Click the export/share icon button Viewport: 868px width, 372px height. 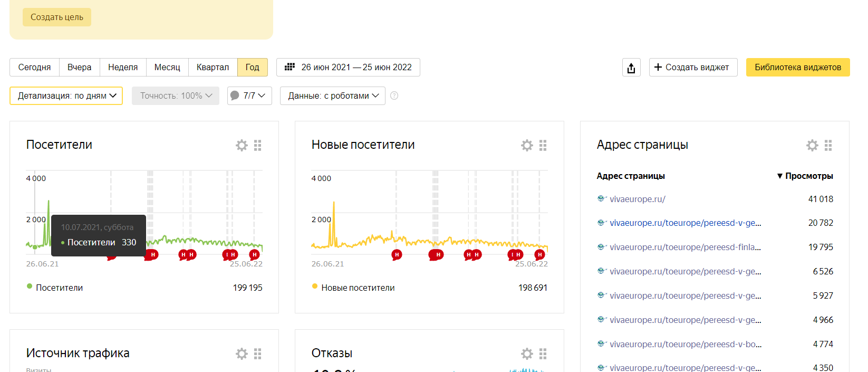631,68
